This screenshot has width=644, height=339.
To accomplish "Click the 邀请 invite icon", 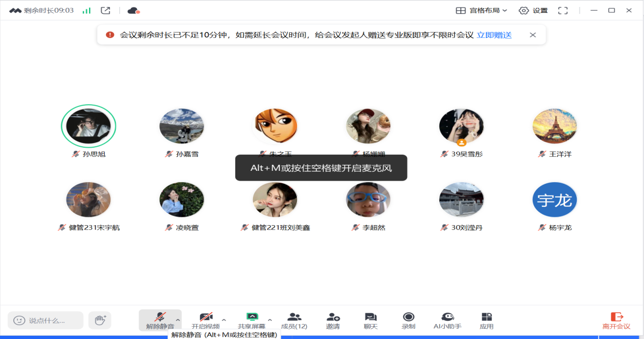I will 333,320.
